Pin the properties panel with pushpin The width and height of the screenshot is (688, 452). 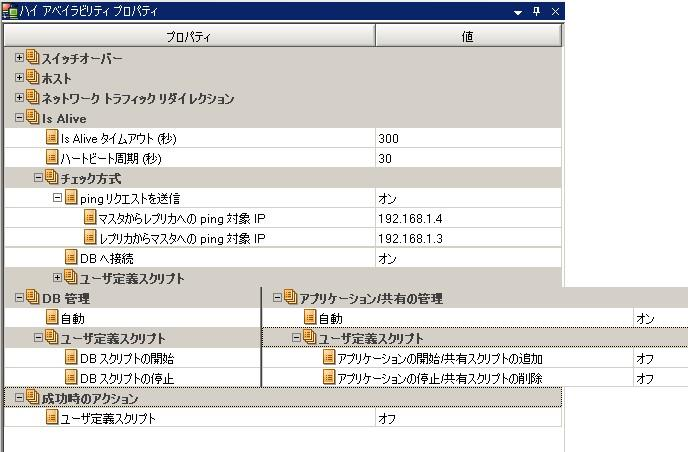click(536, 11)
